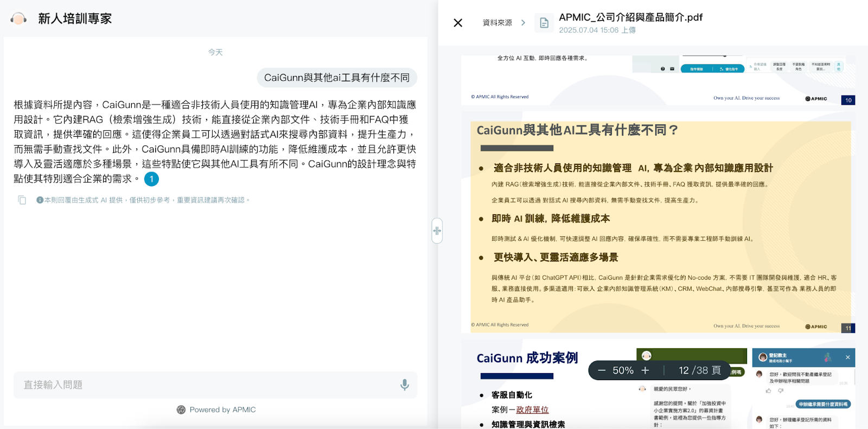Click the PDF document file icon

pos(544,23)
